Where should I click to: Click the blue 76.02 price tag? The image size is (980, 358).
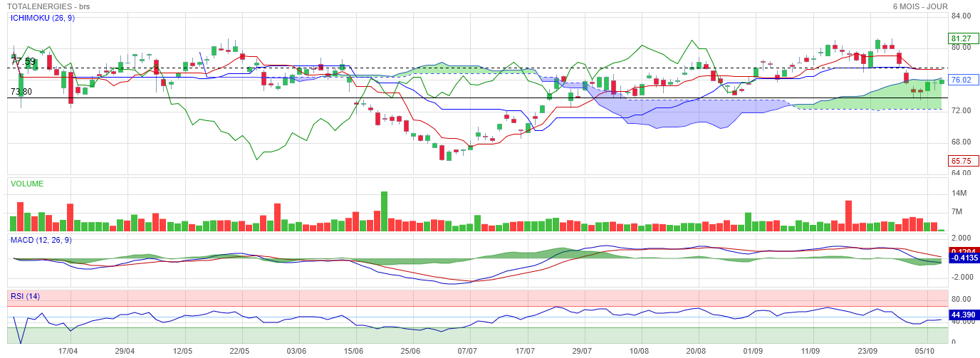[960, 80]
